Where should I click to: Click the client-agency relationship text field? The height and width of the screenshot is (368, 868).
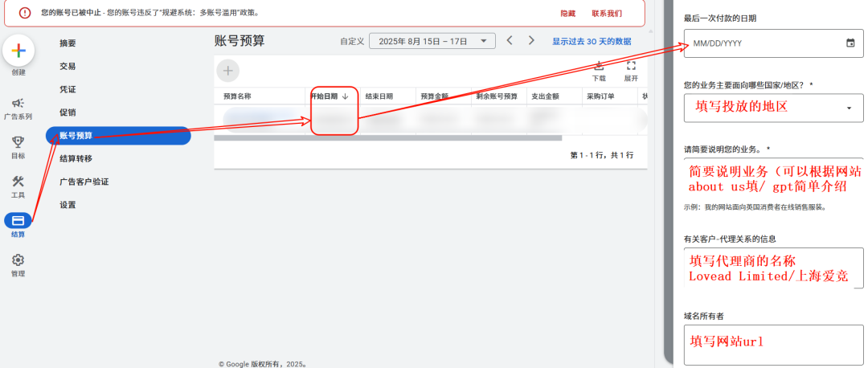click(774, 268)
